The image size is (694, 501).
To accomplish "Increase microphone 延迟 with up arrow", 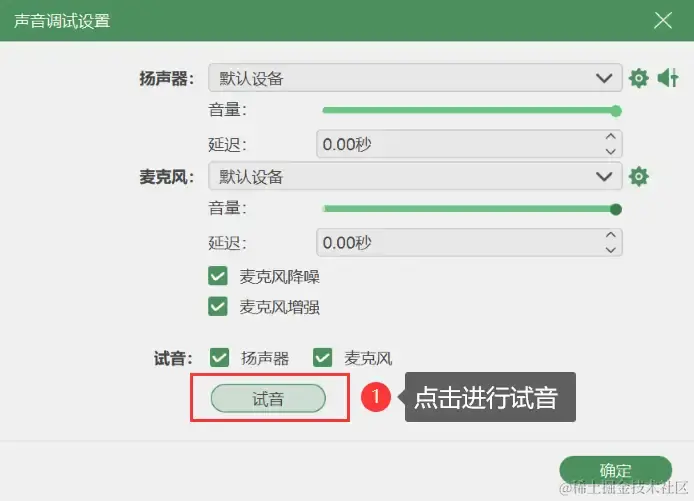I will [x=611, y=235].
